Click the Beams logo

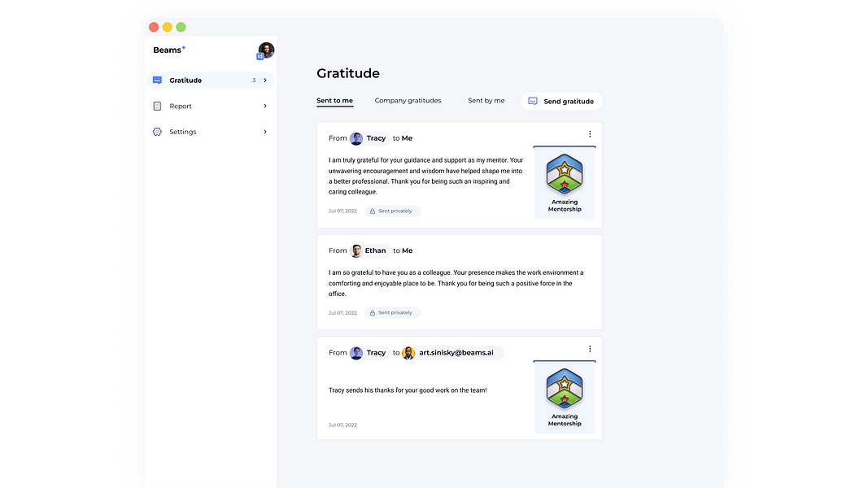point(169,50)
